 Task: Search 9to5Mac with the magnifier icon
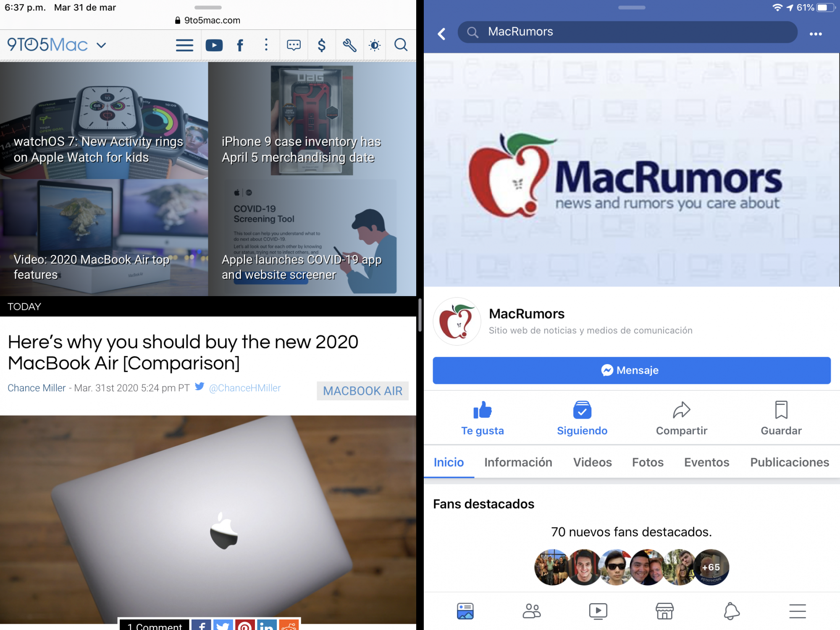pyautogui.click(x=401, y=45)
